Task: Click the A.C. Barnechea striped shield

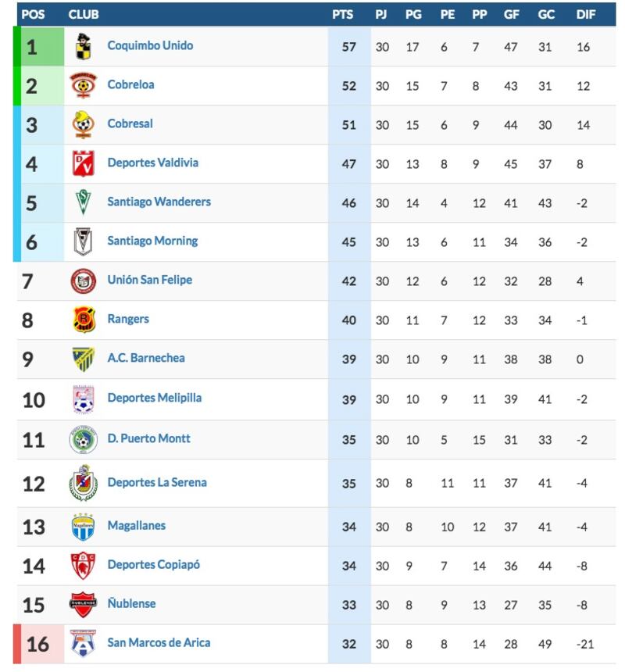Action: point(83,359)
